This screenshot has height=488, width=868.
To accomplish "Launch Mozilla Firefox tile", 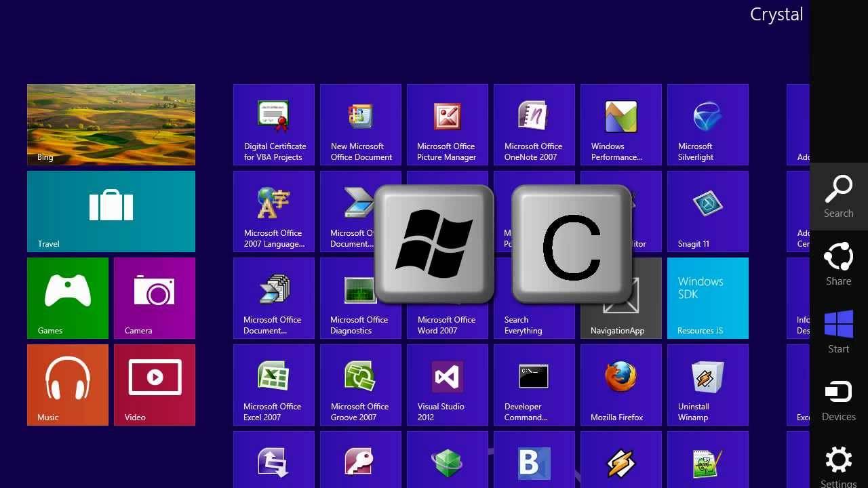I will 620,385.
